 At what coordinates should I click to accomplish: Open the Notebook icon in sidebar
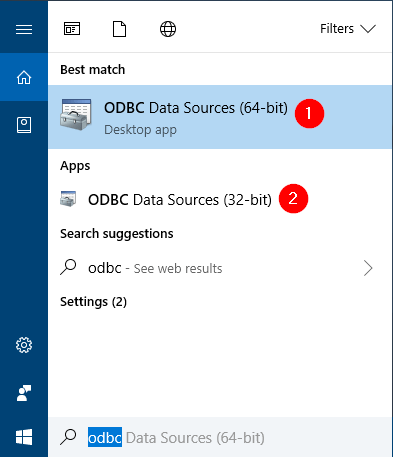[24, 125]
